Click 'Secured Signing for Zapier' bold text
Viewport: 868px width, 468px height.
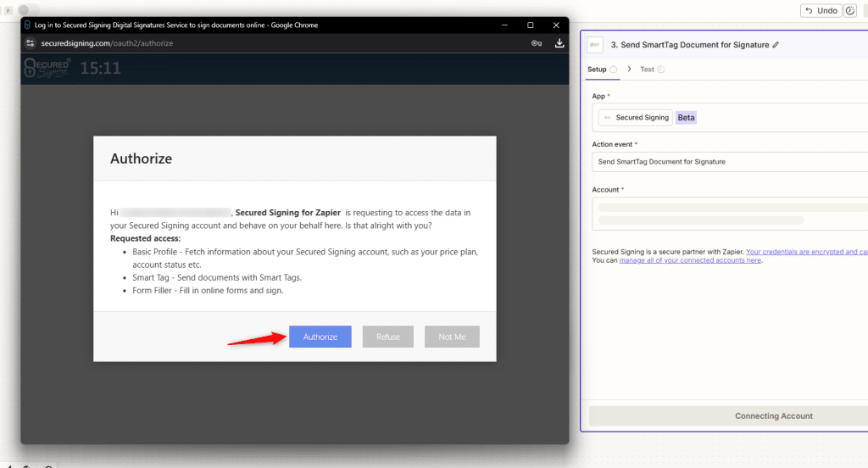point(288,213)
